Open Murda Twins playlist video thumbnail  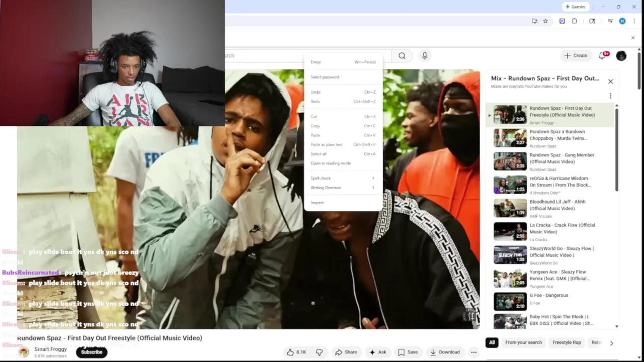tap(510, 138)
